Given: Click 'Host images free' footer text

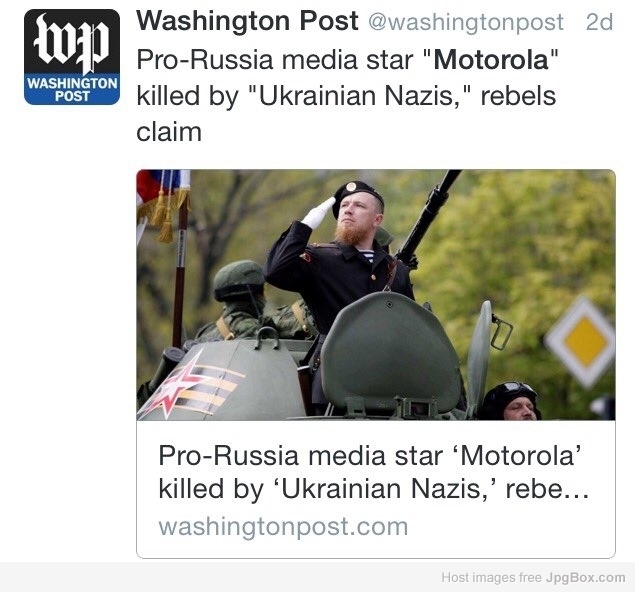Looking at the screenshot, I should [x=491, y=577].
